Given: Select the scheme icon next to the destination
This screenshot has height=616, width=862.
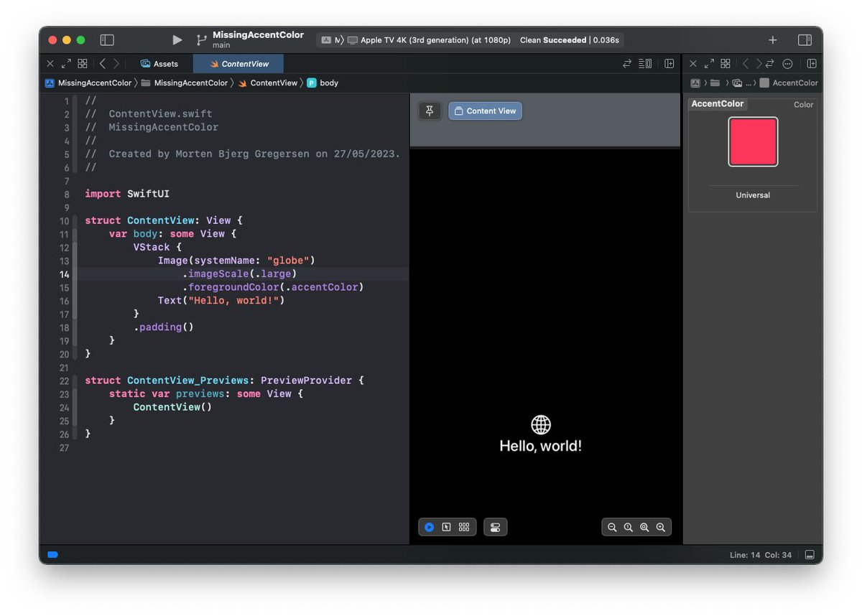Looking at the screenshot, I should pos(327,40).
